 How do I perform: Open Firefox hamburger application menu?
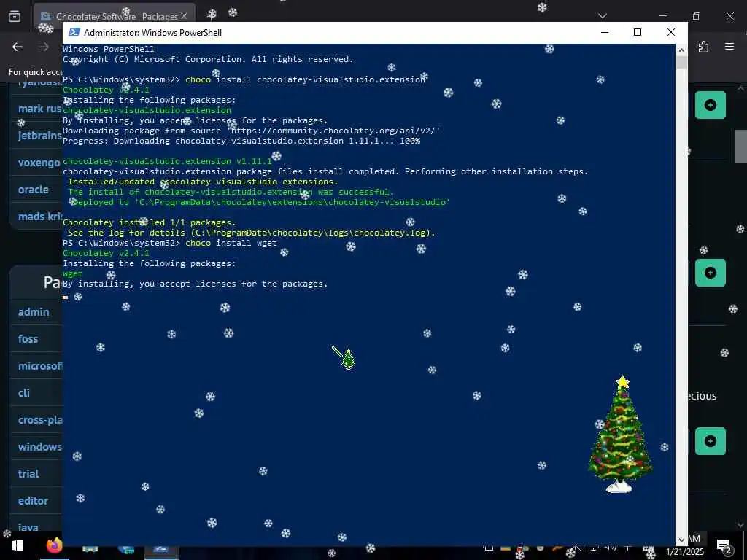pyautogui.click(x=729, y=47)
